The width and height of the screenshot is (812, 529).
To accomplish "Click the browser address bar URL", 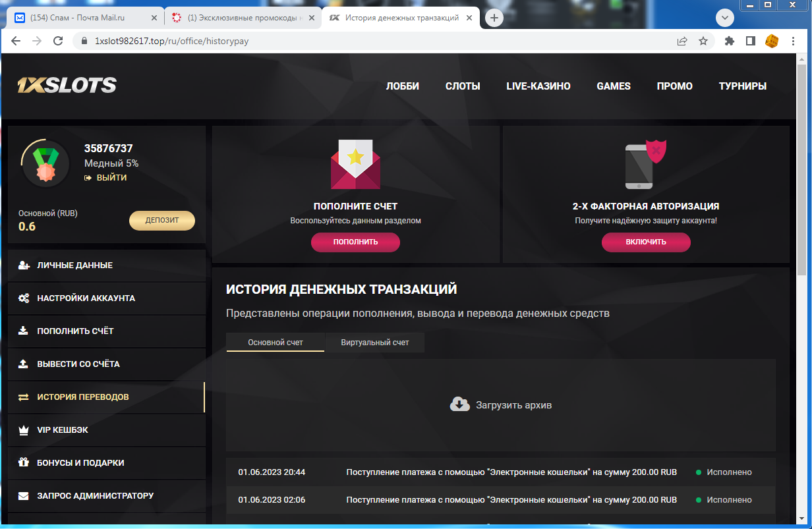I will coord(171,41).
